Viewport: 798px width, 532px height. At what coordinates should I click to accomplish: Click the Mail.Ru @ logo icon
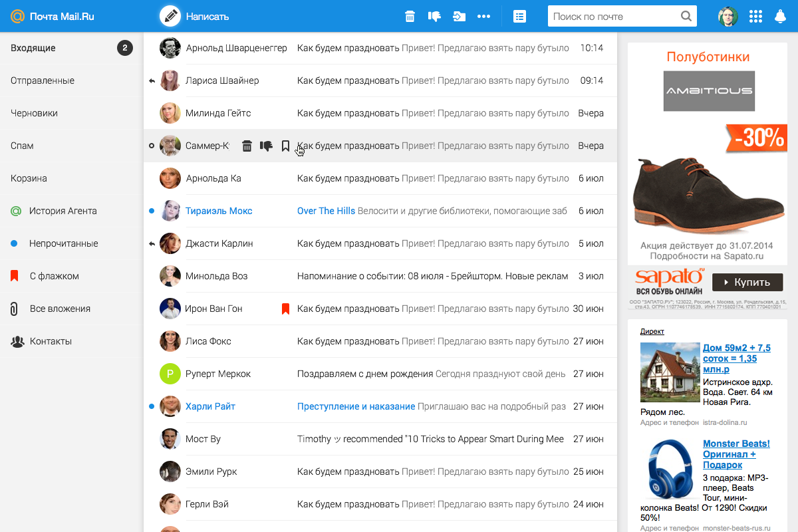17,16
